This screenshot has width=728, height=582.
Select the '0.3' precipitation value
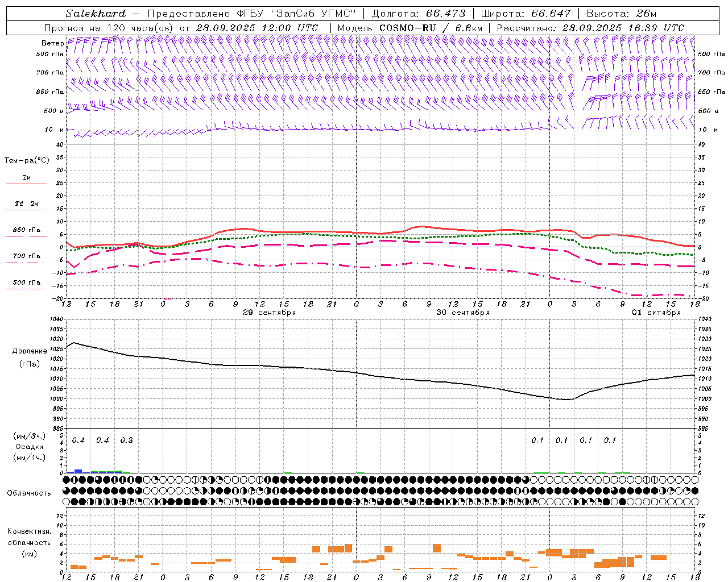126,440
